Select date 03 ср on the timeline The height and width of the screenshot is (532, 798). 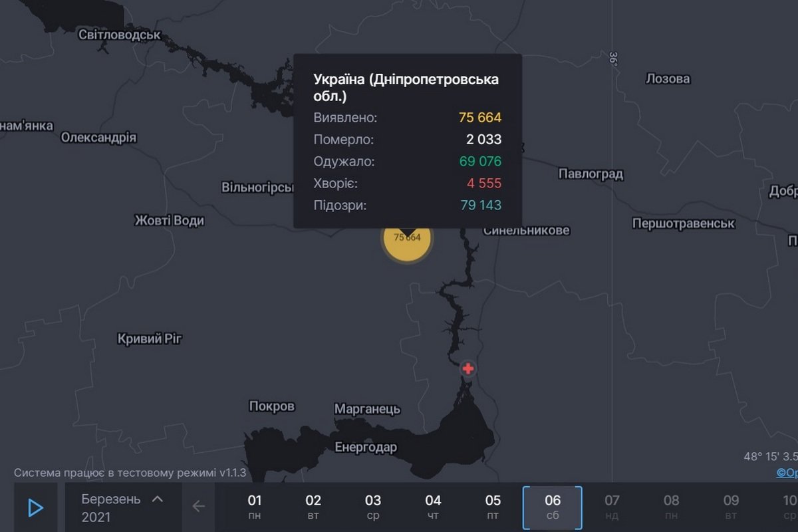pos(373,507)
